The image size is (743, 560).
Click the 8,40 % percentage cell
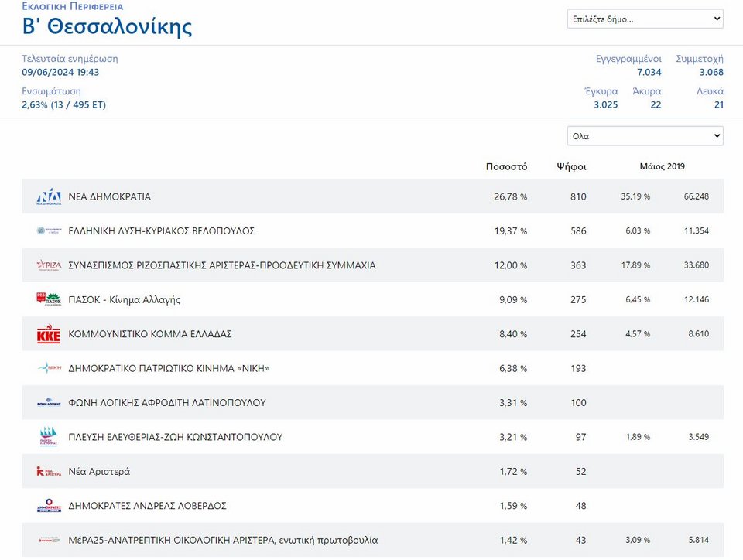(512, 333)
